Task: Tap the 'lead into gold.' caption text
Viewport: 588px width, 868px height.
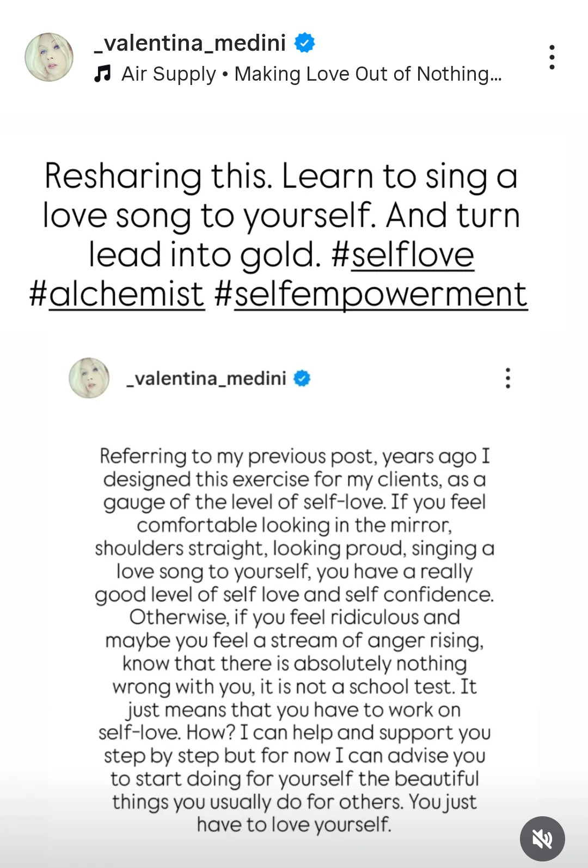Action: [205, 255]
